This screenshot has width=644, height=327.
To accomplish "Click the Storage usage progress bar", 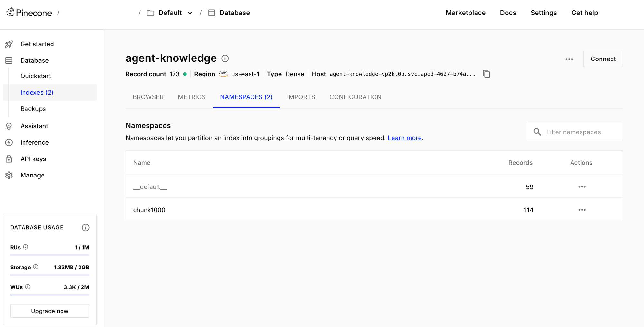I will 50,275.
